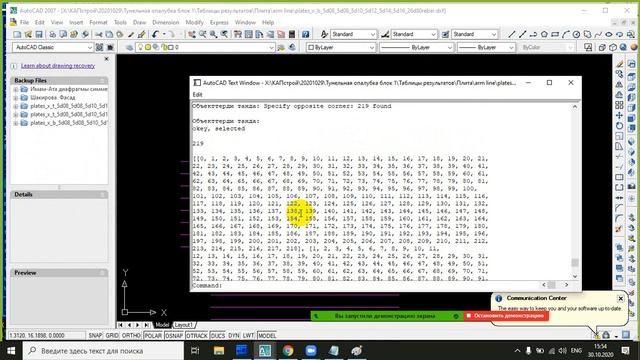Select the Line draw tool
Image resolution: width=640 pixels, height=360 pixels.
511,35
